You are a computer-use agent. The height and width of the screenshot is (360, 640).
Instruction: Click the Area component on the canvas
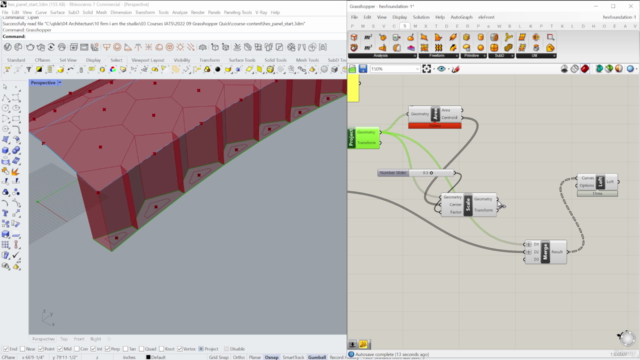[435, 114]
